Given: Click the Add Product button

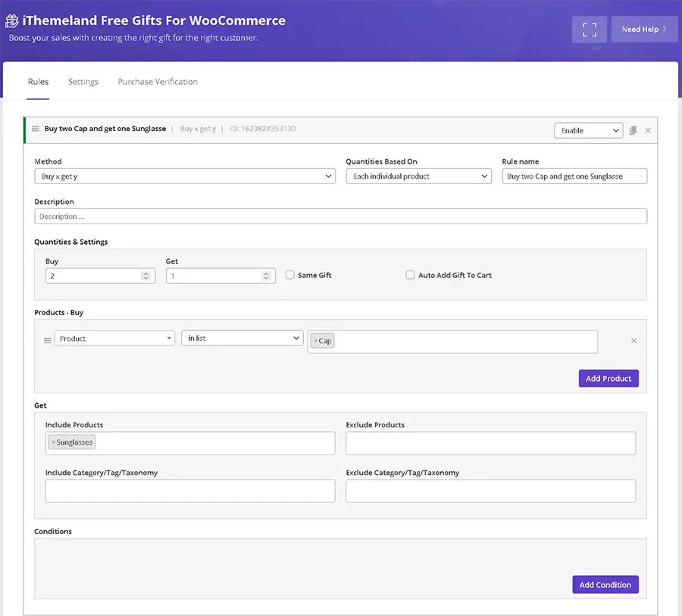Looking at the screenshot, I should (x=608, y=378).
